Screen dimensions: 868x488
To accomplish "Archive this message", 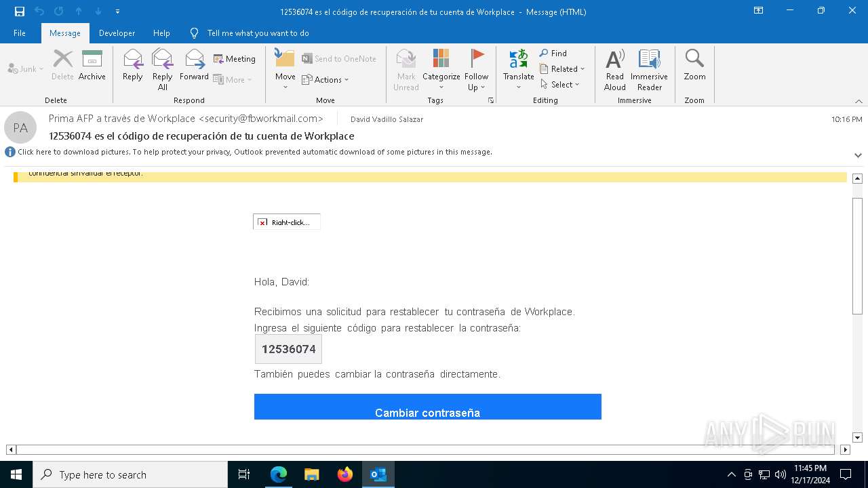I will coord(92,65).
